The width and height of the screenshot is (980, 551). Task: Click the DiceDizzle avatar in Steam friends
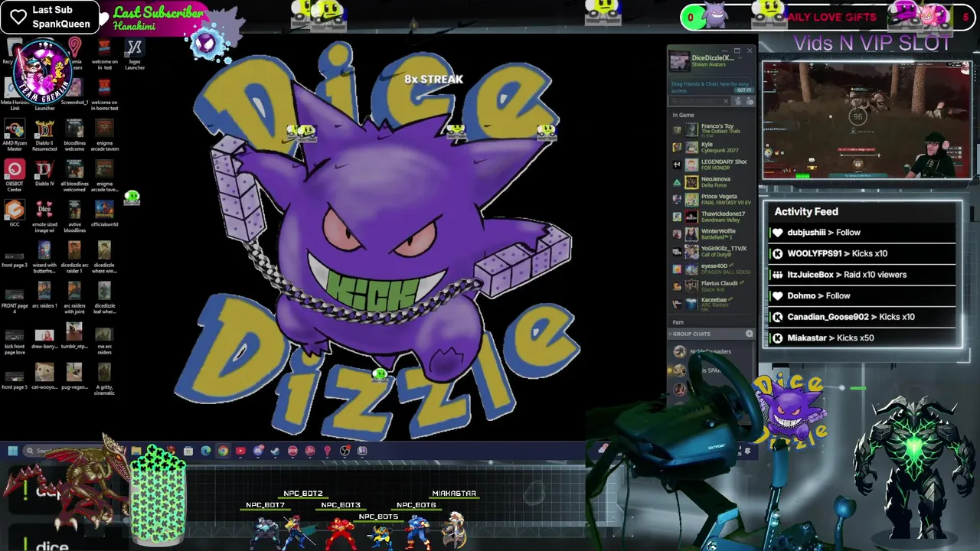[x=679, y=61]
